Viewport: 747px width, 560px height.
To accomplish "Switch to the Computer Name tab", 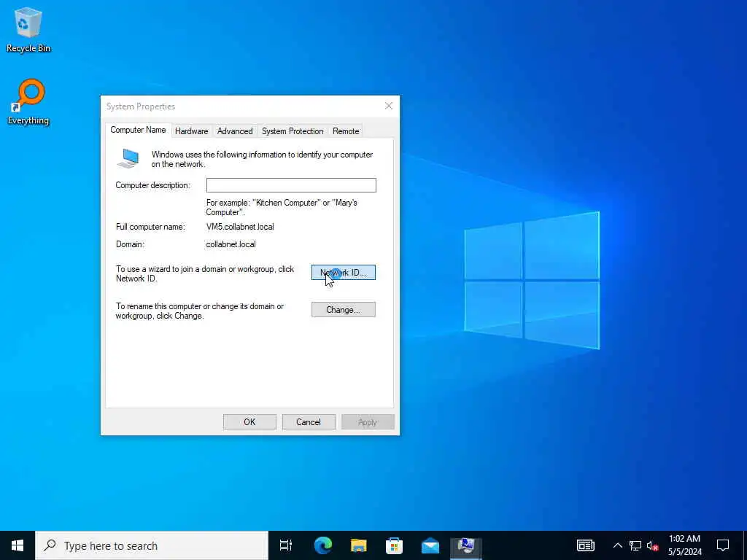I will coord(138,130).
